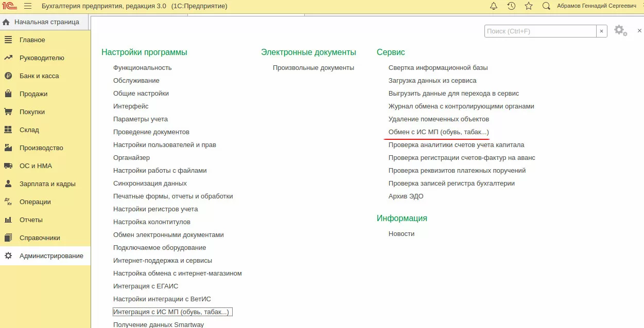Click the Руководителю chart icon
The width and height of the screenshot is (644, 328).
[8, 58]
